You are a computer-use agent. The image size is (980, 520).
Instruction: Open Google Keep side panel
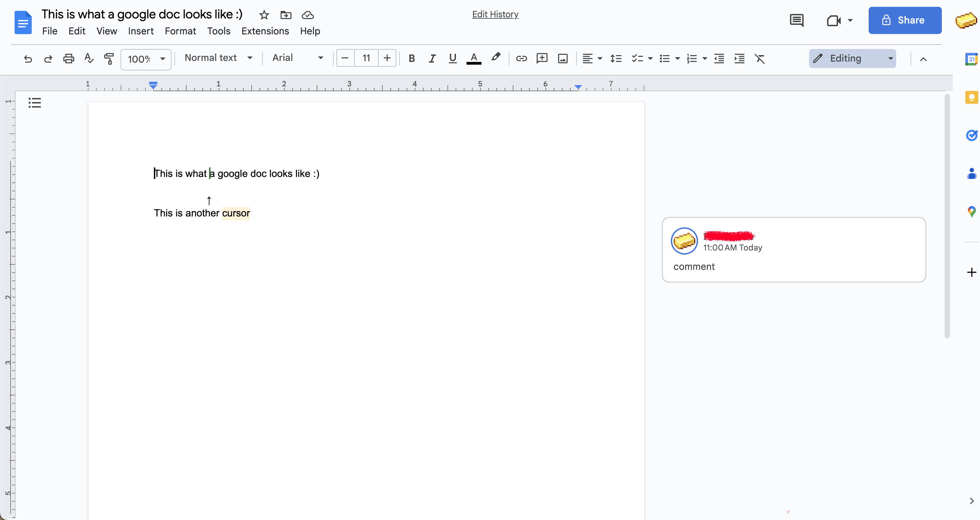pyautogui.click(x=971, y=97)
